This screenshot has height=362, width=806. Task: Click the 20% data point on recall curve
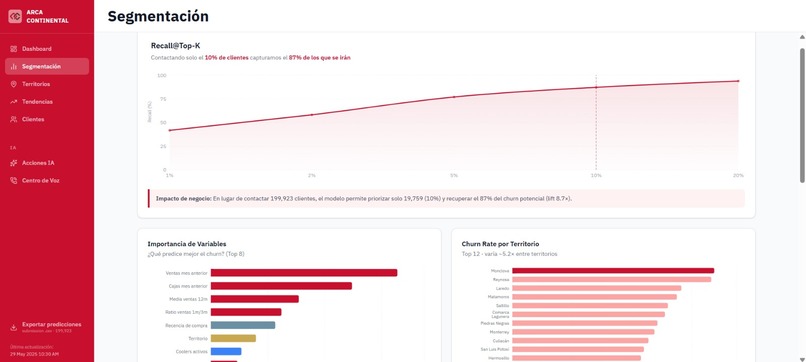tap(738, 81)
